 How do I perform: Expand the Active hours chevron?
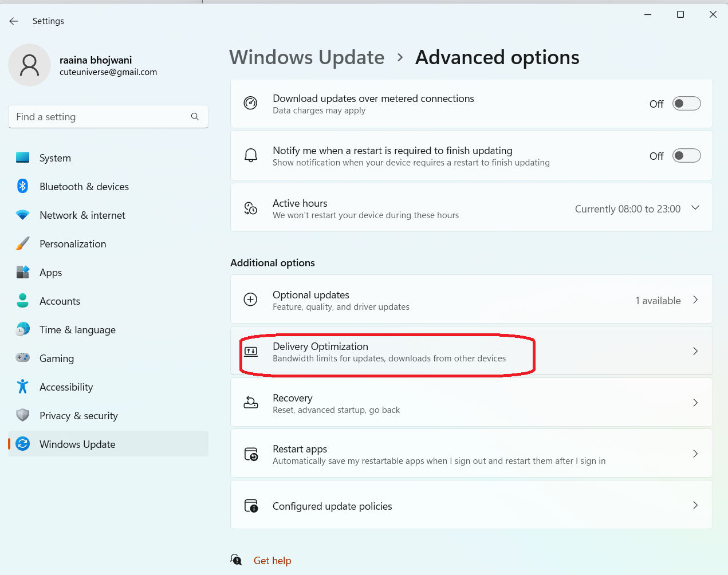695,208
